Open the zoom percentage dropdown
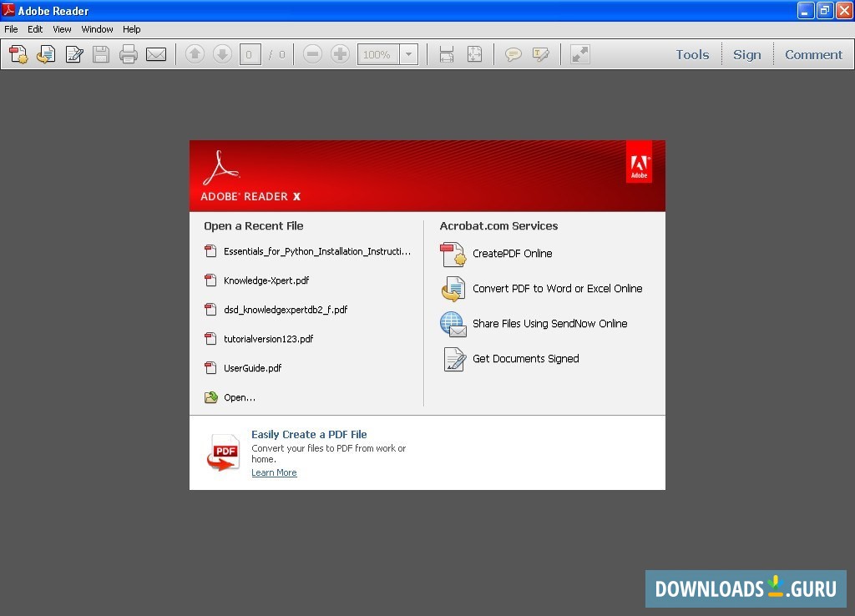The width and height of the screenshot is (855, 616). (408, 53)
